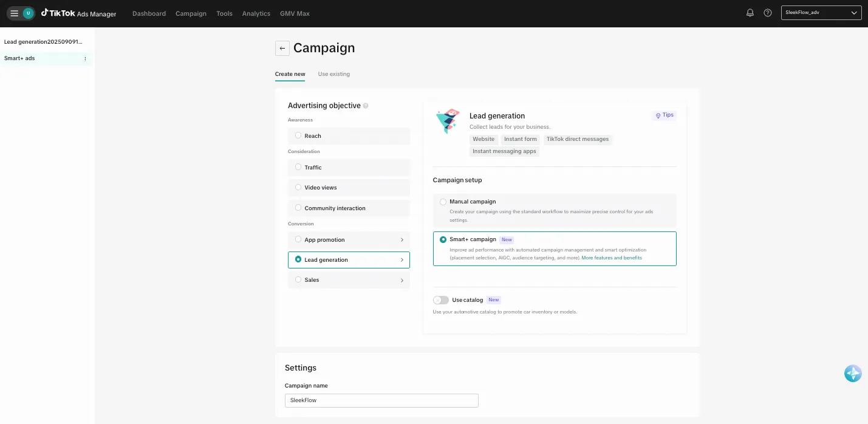Open help using the question mark icon
This screenshot has width=868, height=424.
[767, 13]
